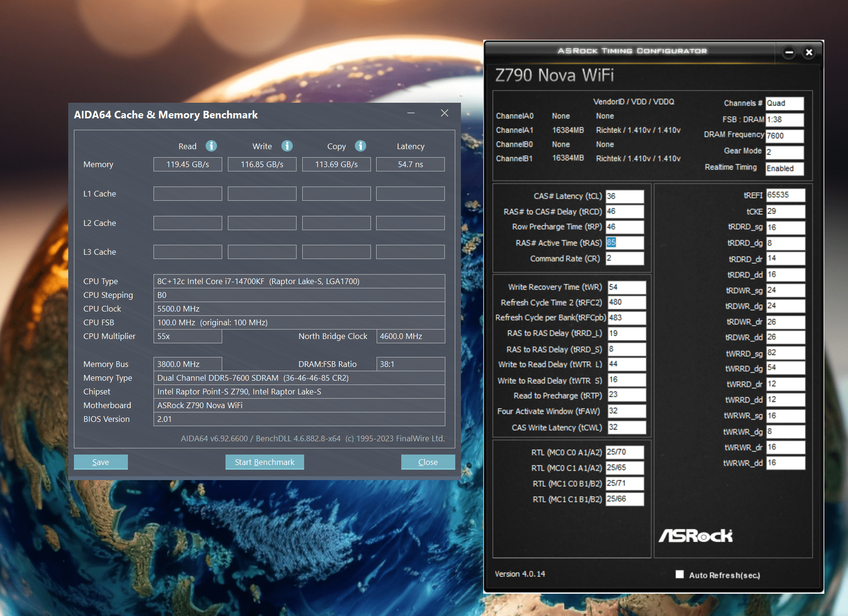Click the Write info icon in AIDA64
The width and height of the screenshot is (848, 616).
coord(287,146)
